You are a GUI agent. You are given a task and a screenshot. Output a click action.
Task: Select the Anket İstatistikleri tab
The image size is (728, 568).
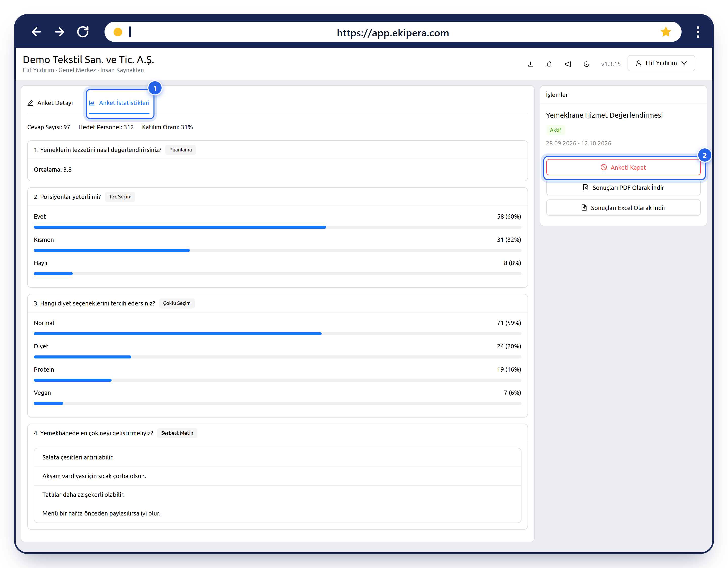(x=119, y=103)
